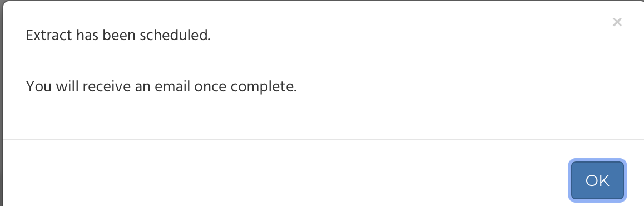Acknowledge the email notice with the blue OK
This screenshot has width=644, height=206.
[x=597, y=180]
